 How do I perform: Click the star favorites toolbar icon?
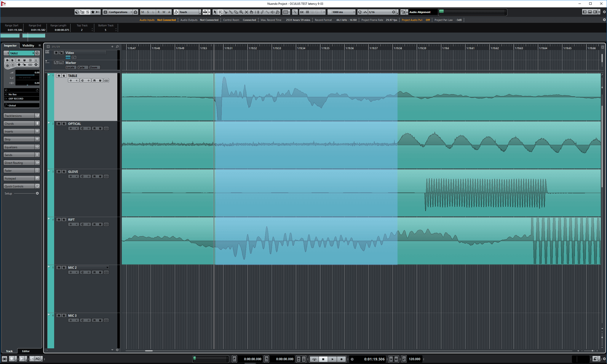tap(93, 12)
